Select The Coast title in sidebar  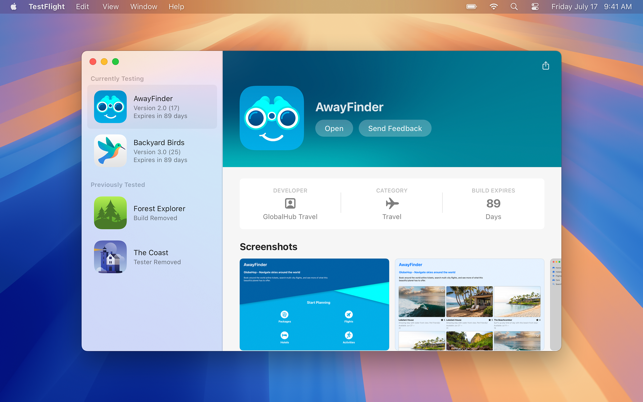coord(150,252)
